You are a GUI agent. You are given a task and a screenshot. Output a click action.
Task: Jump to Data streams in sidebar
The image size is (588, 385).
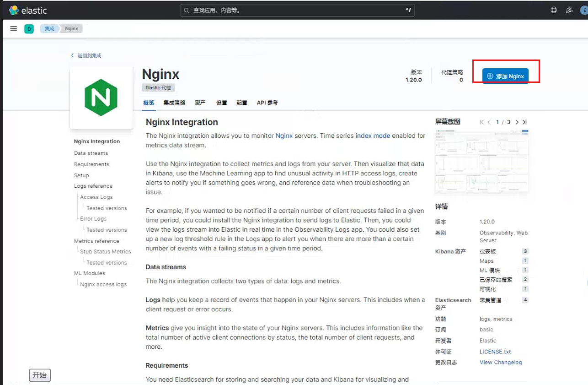point(91,153)
